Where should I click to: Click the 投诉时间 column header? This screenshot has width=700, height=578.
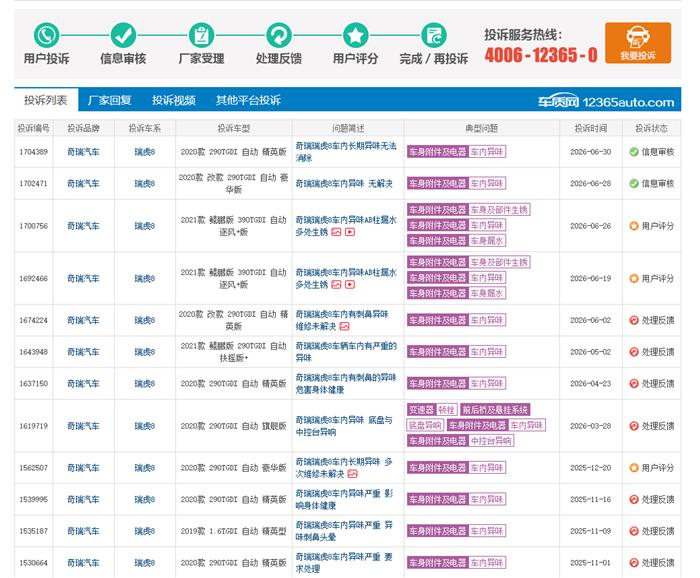591,129
